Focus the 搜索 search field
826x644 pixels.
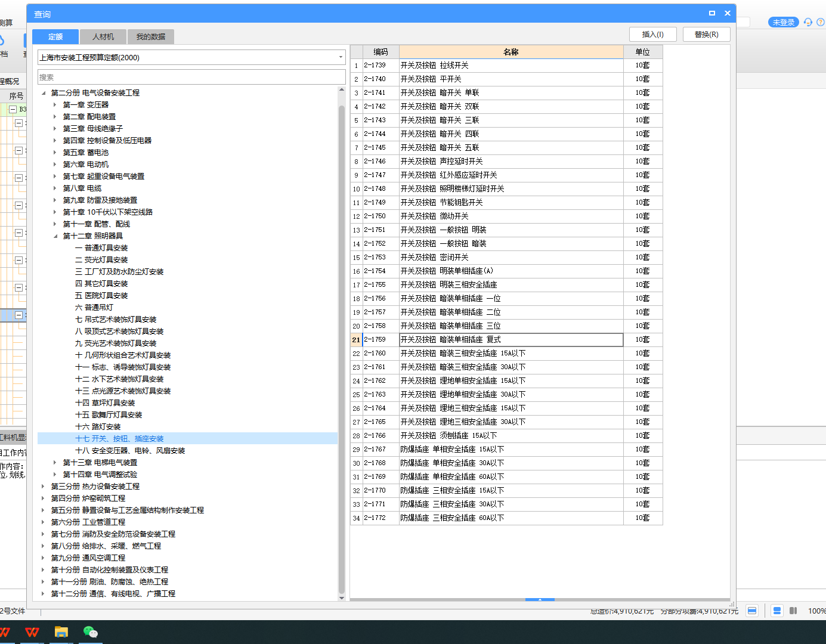pyautogui.click(x=191, y=77)
